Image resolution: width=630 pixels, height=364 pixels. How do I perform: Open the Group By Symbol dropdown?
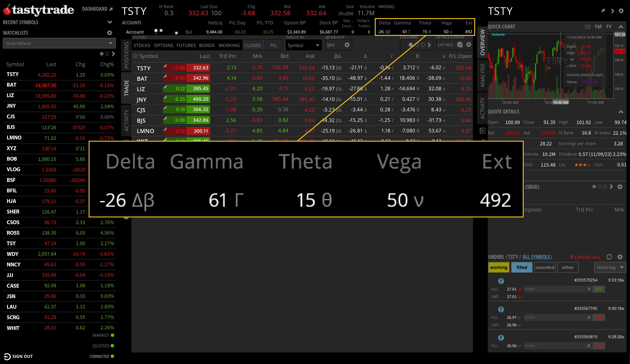[x=303, y=45]
